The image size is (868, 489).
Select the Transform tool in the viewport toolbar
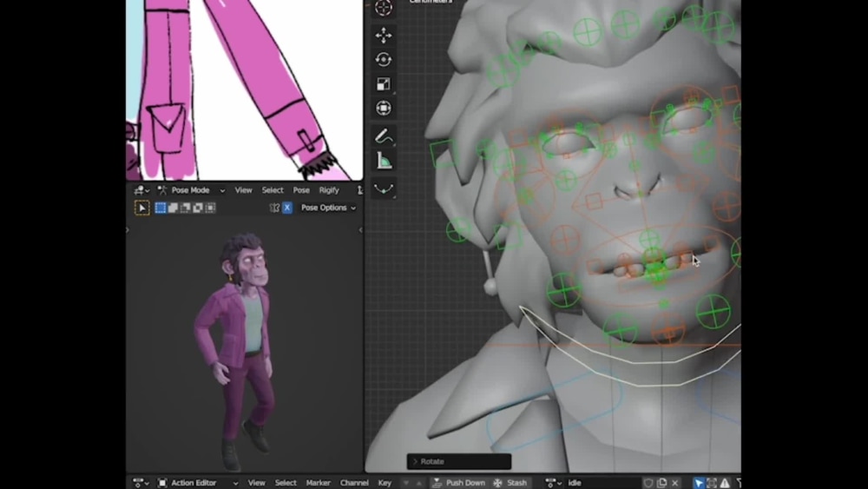pyautogui.click(x=383, y=108)
